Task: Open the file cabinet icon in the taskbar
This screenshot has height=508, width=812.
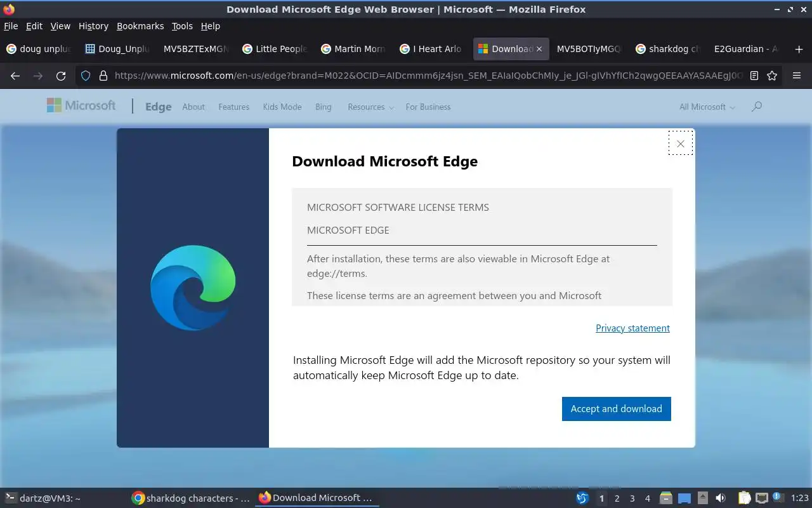Action: (x=665, y=498)
